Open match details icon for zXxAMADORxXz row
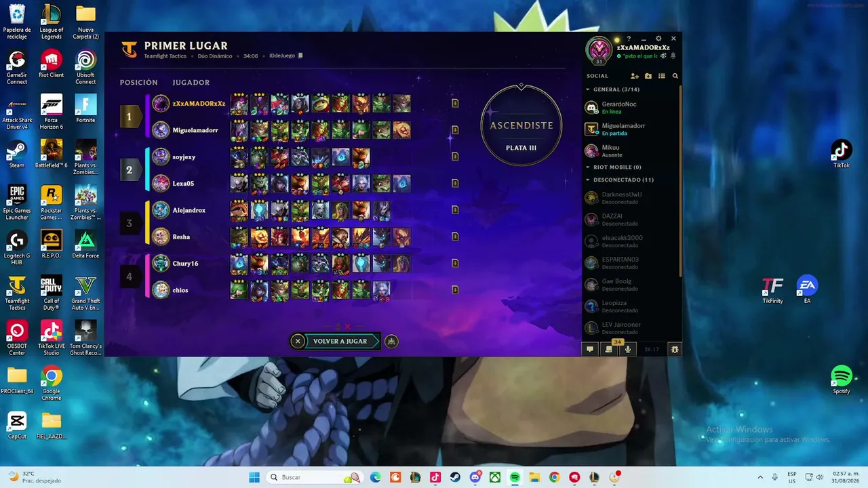The height and width of the screenshot is (488, 868). click(455, 103)
